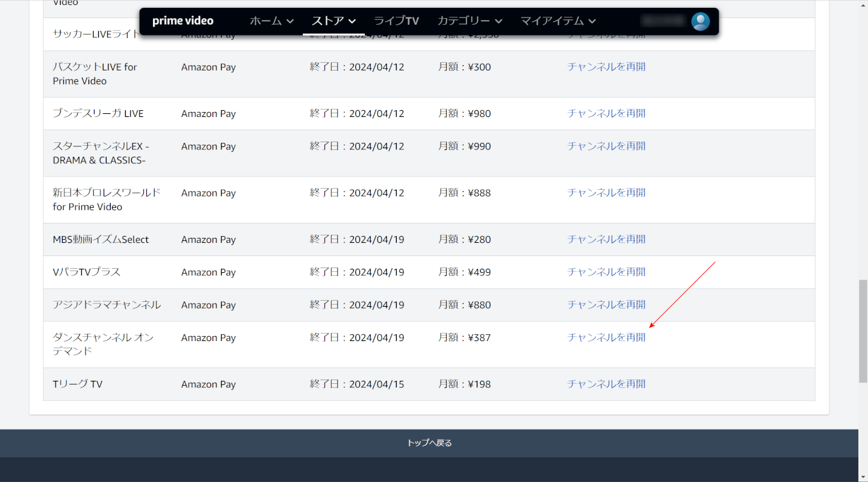The height and width of the screenshot is (482, 868).
Task: Click Amazon Pay in Tリーグ TV row
Action: [208, 384]
